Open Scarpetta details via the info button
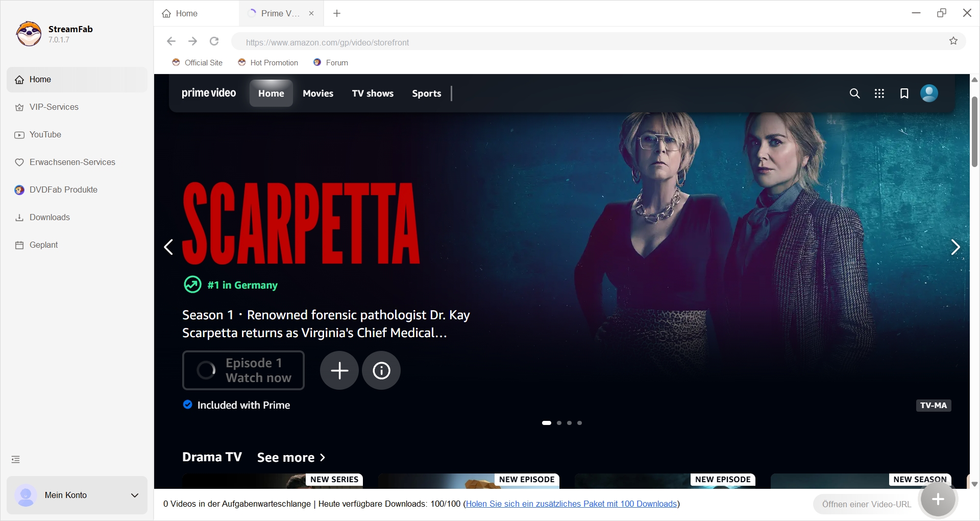Image resolution: width=980 pixels, height=521 pixels. pos(381,370)
